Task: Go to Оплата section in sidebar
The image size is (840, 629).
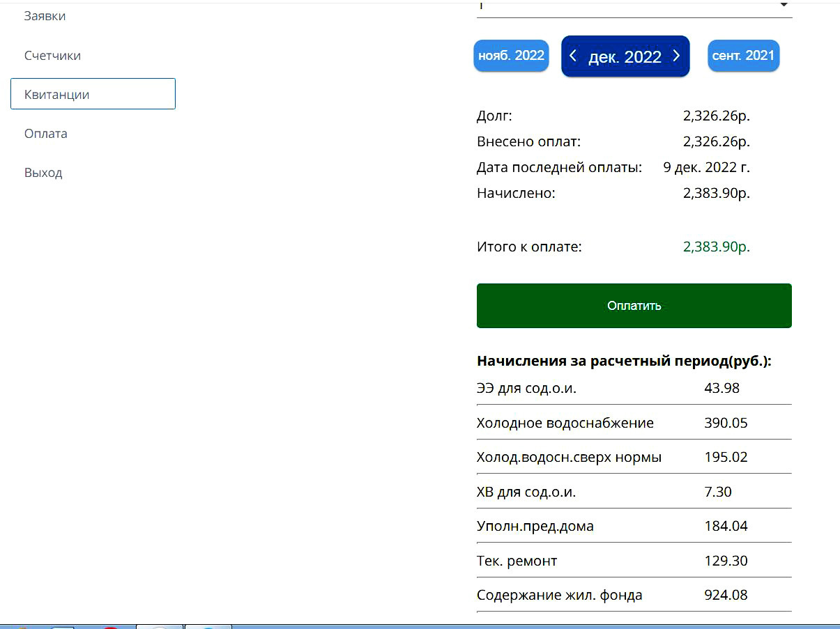Action: 46,134
